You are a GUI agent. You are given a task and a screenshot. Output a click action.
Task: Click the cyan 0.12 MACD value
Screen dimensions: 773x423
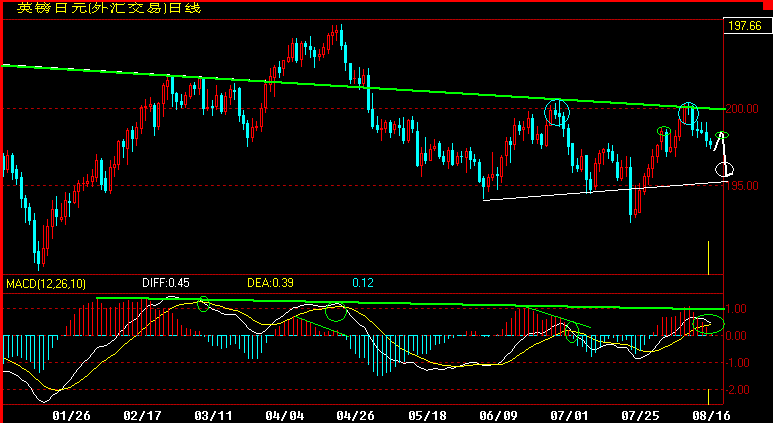(363, 283)
